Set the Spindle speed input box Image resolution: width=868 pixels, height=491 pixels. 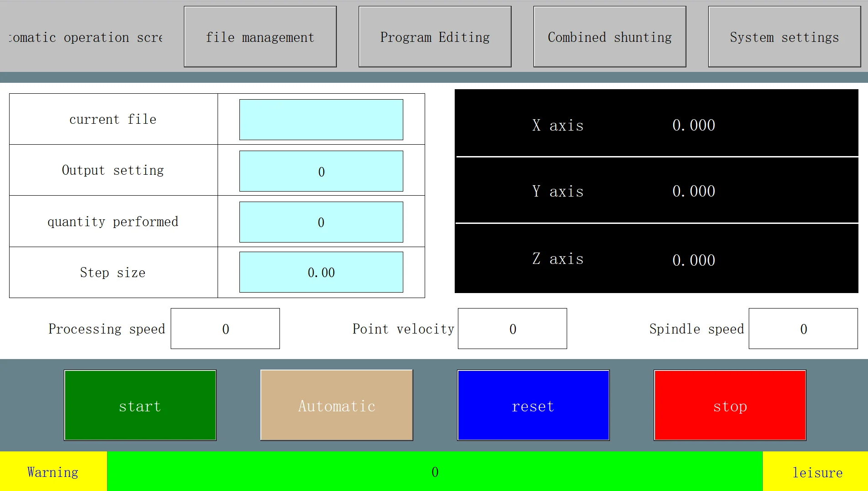point(803,329)
